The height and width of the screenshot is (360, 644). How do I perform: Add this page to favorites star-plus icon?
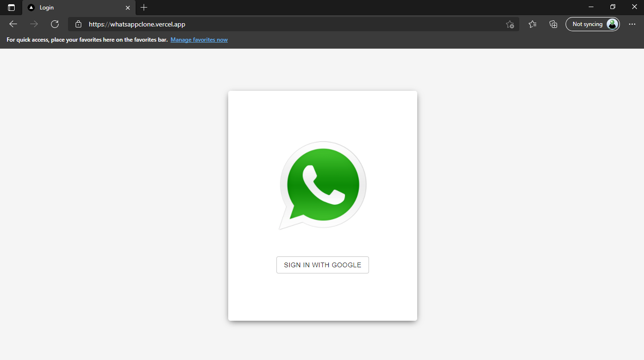click(x=510, y=24)
